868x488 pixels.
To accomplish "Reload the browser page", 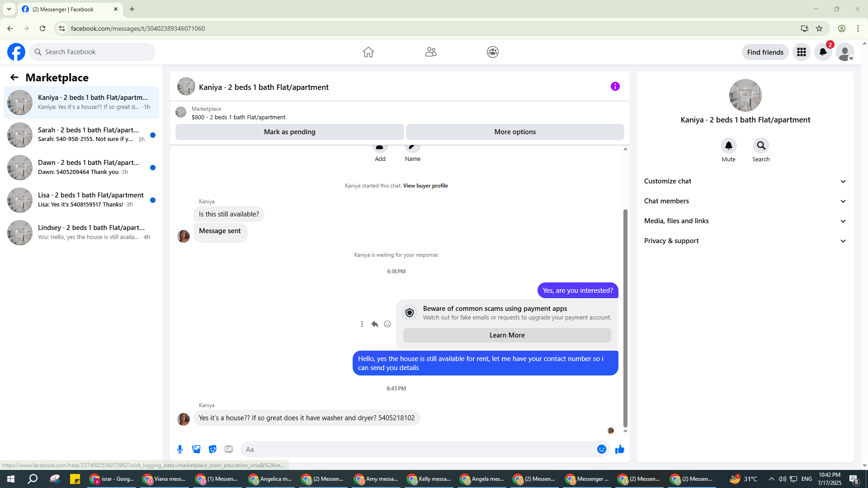I will pos(42,28).
